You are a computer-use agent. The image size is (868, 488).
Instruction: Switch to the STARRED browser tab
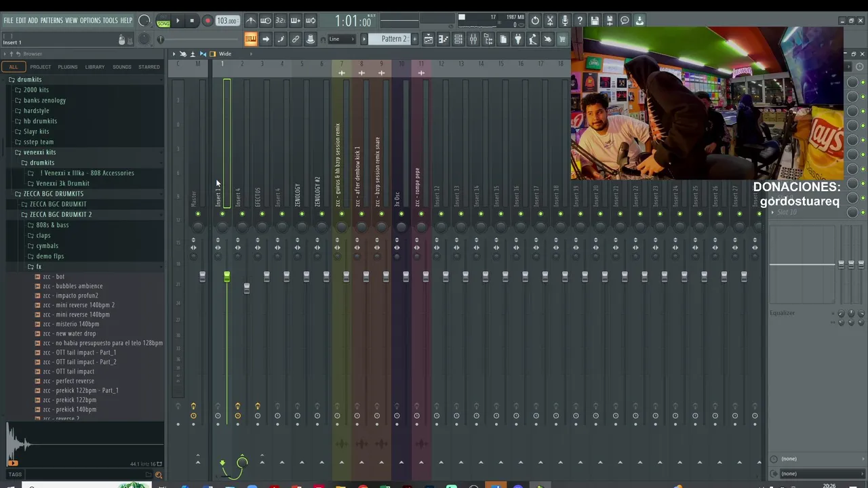click(x=149, y=67)
